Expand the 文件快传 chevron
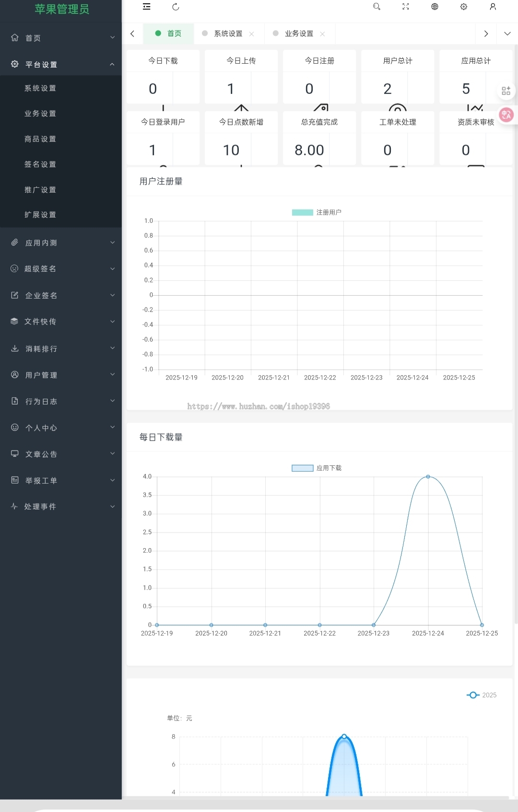The height and width of the screenshot is (812, 518). tap(113, 321)
